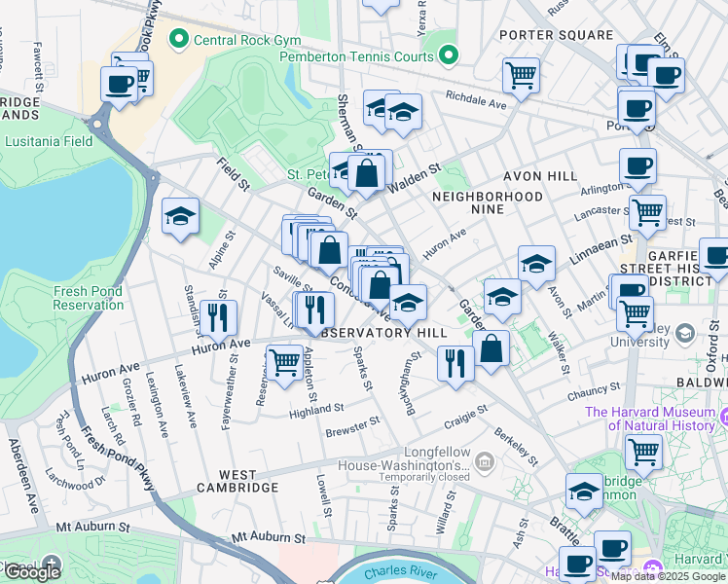Click the shopping cart marker by Appleton St
The width and height of the screenshot is (728, 584).
coord(284,362)
